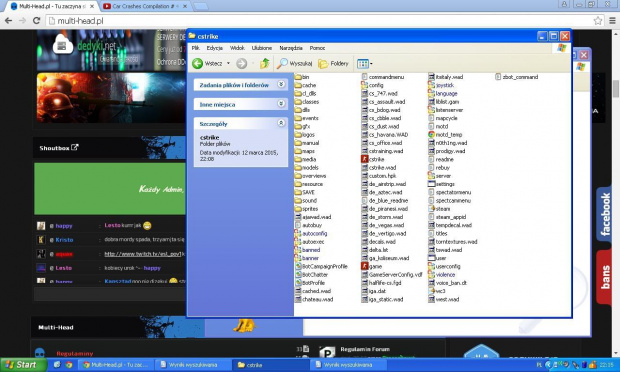Click the Up folder icon in toolbar

click(x=265, y=63)
